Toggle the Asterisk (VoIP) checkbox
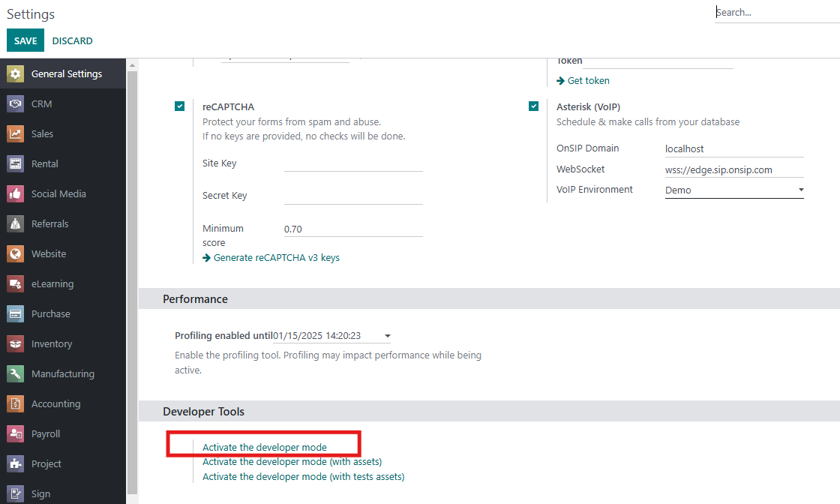840x504 pixels. [x=533, y=106]
